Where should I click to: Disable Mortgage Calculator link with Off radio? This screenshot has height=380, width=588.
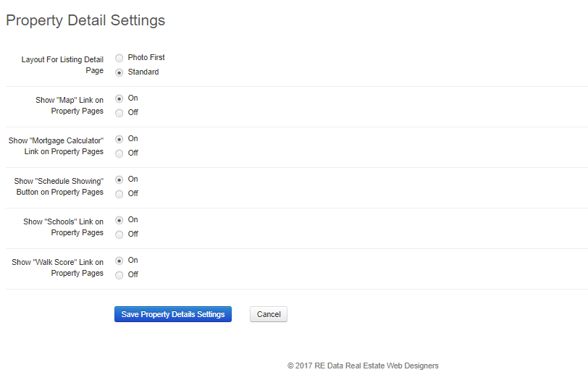(119, 153)
